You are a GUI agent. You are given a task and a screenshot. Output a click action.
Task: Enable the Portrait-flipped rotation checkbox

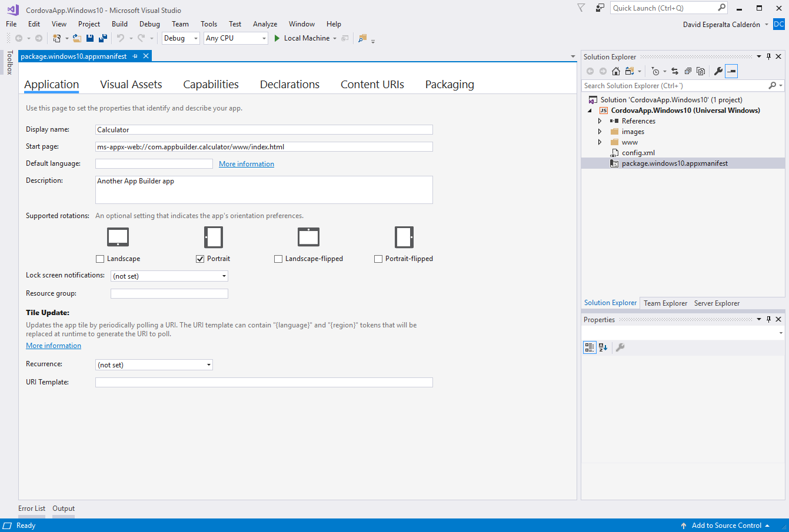click(378, 259)
